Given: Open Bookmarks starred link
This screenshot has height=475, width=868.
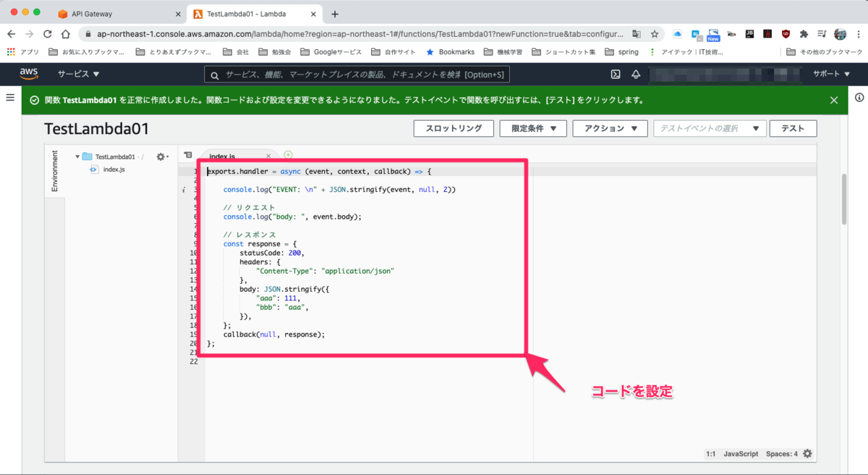Looking at the screenshot, I should pos(450,52).
